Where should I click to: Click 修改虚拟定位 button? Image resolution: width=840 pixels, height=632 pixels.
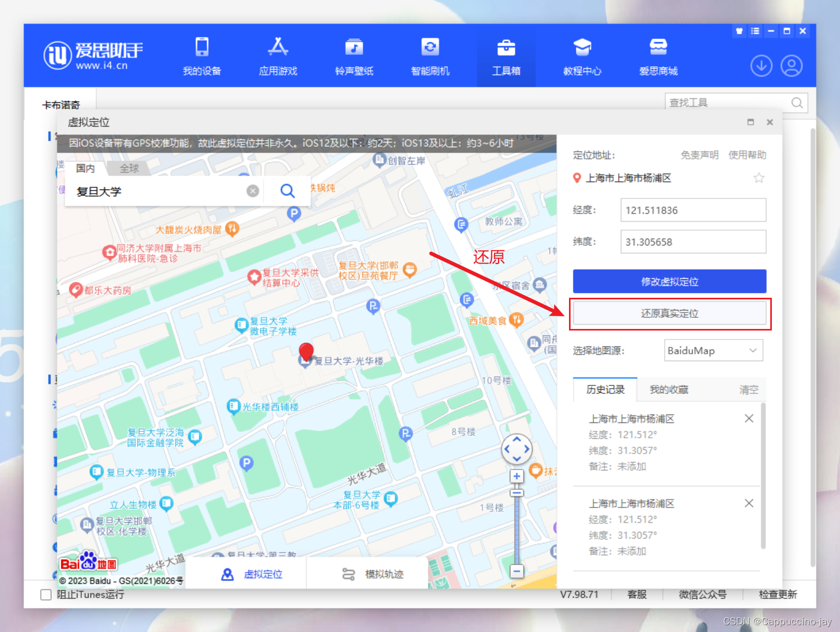click(x=669, y=281)
